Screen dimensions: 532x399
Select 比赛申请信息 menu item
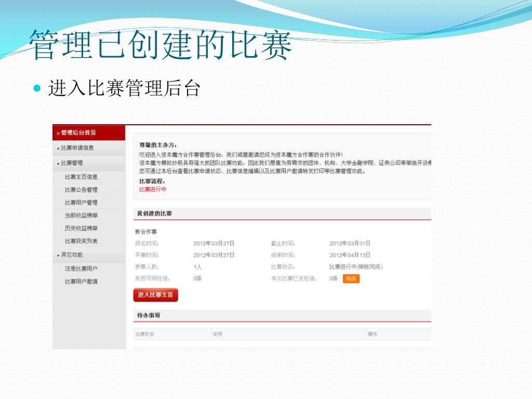click(x=88, y=148)
